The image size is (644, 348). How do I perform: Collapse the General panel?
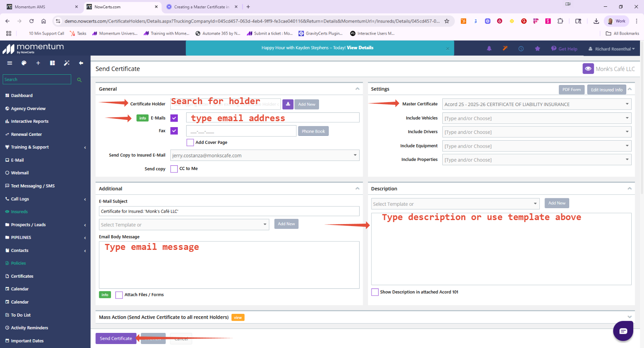click(x=357, y=89)
